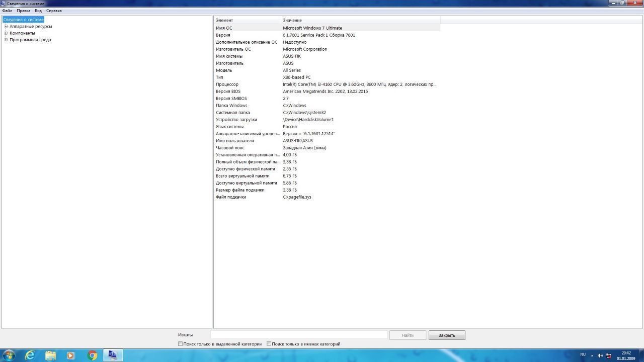The height and width of the screenshot is (362, 644).
Task: Select the 'Папка Windows' row
Action: pos(327,106)
